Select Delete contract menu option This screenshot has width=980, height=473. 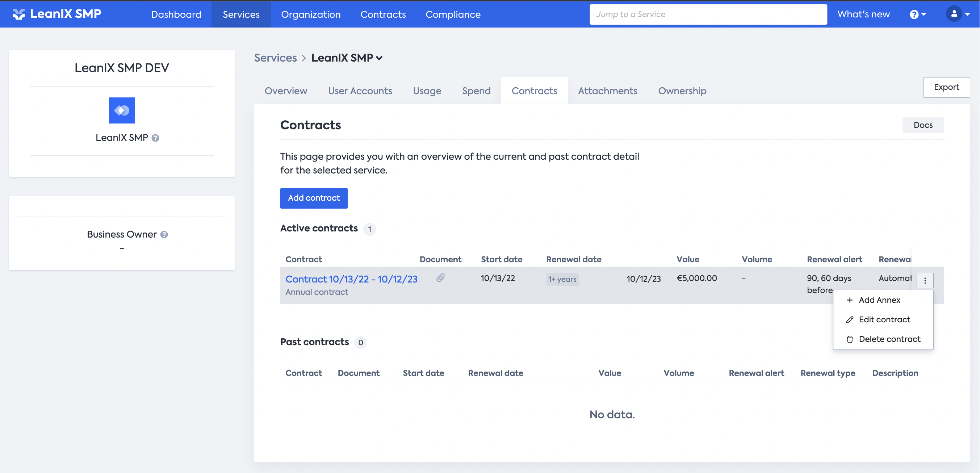889,339
